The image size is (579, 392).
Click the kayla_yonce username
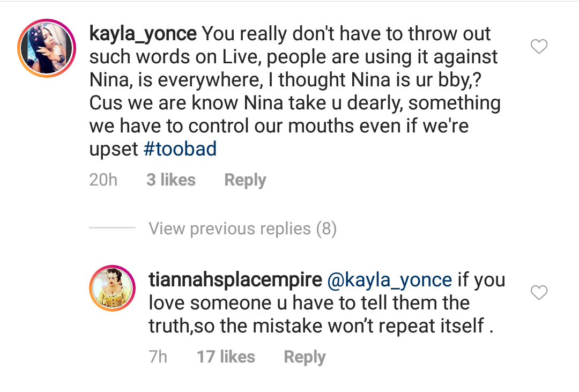143,34
